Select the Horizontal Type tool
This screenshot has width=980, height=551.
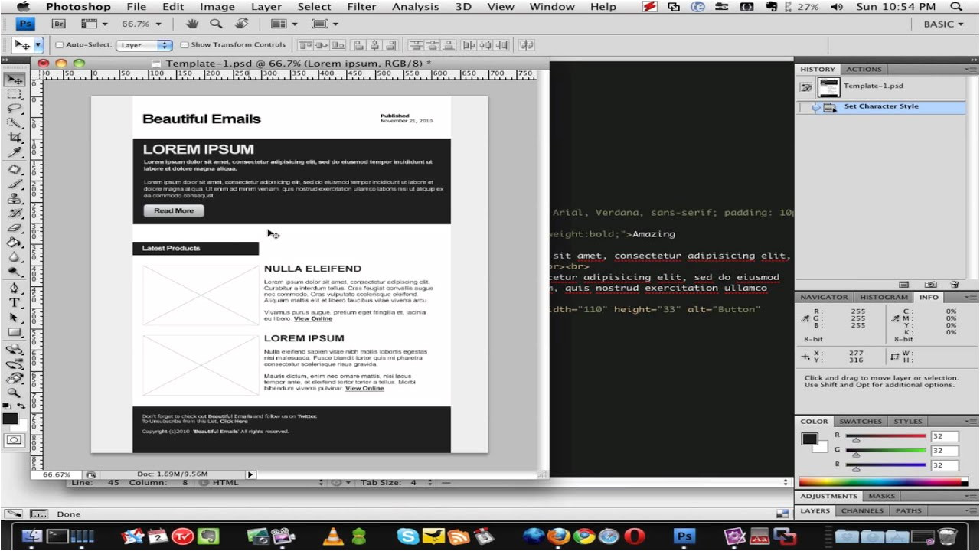click(x=14, y=302)
